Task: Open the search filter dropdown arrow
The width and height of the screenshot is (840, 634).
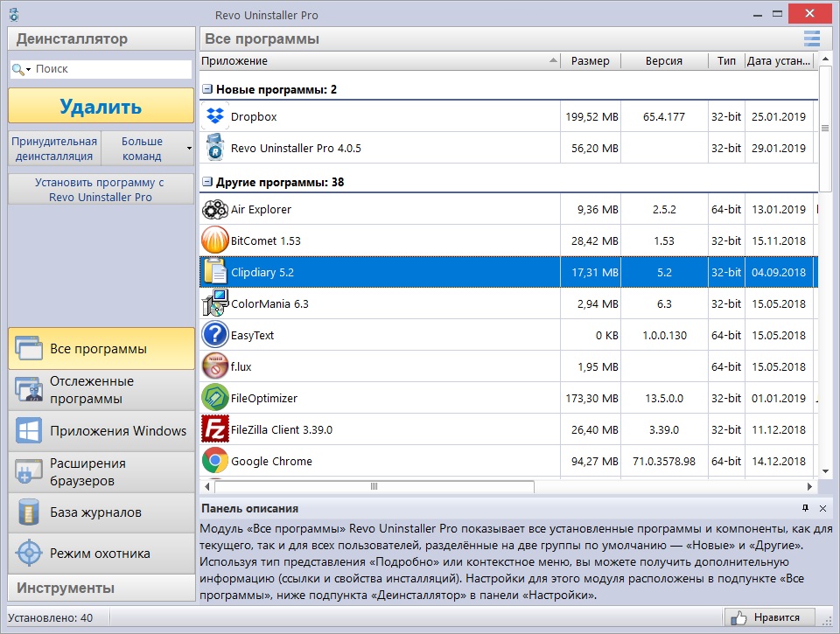Action: coord(28,70)
